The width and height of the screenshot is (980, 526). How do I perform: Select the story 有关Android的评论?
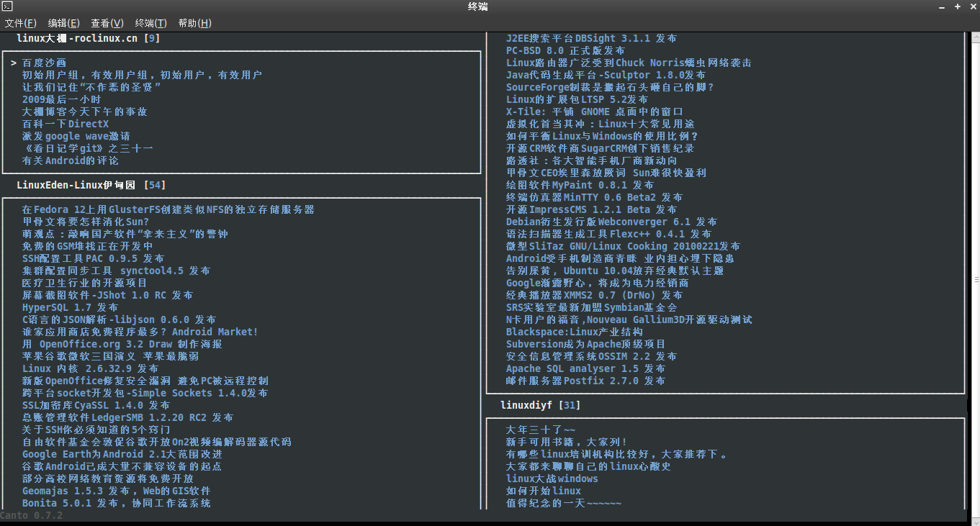70,161
